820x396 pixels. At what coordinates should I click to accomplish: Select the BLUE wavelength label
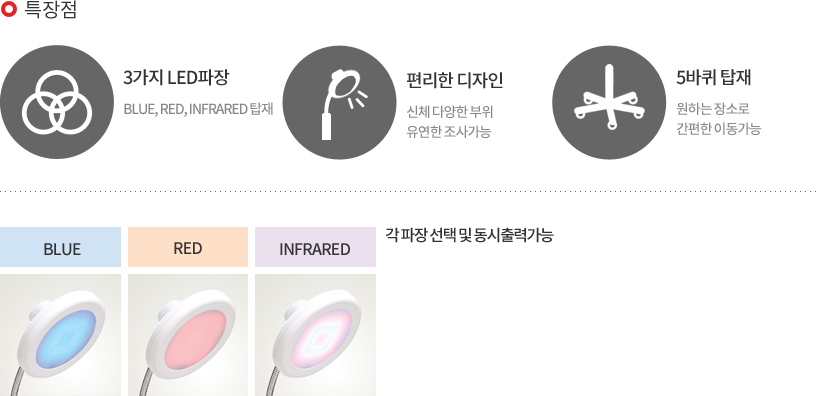pyautogui.click(x=60, y=247)
